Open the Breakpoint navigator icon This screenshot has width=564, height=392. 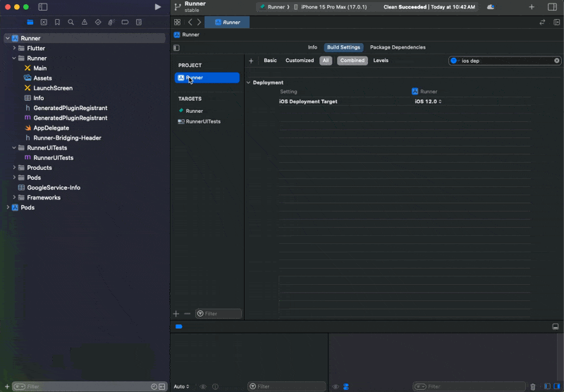click(x=125, y=23)
